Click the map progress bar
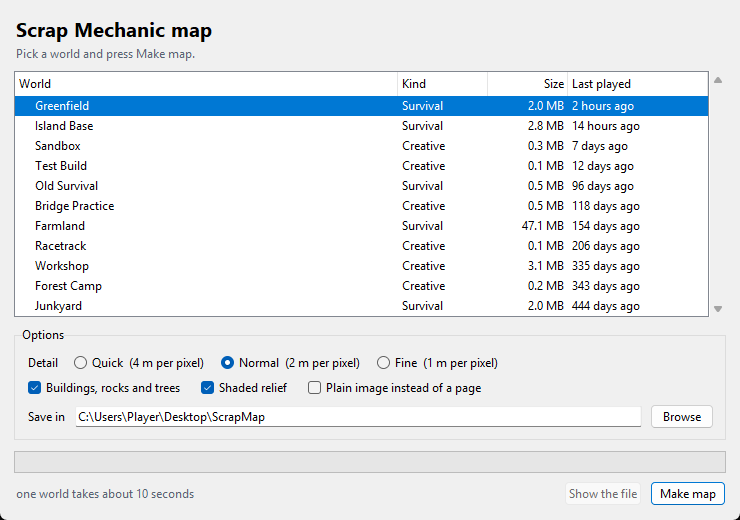The image size is (740, 520). [x=370, y=461]
